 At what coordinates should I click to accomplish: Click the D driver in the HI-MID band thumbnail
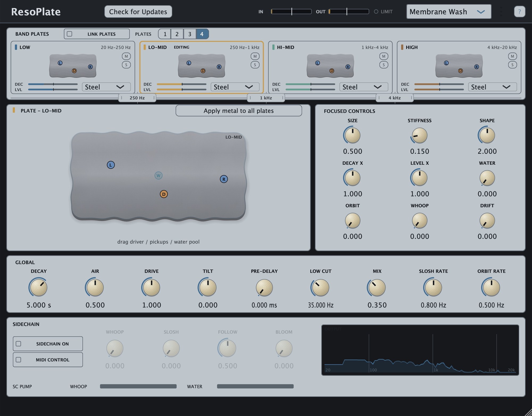pyautogui.click(x=332, y=71)
